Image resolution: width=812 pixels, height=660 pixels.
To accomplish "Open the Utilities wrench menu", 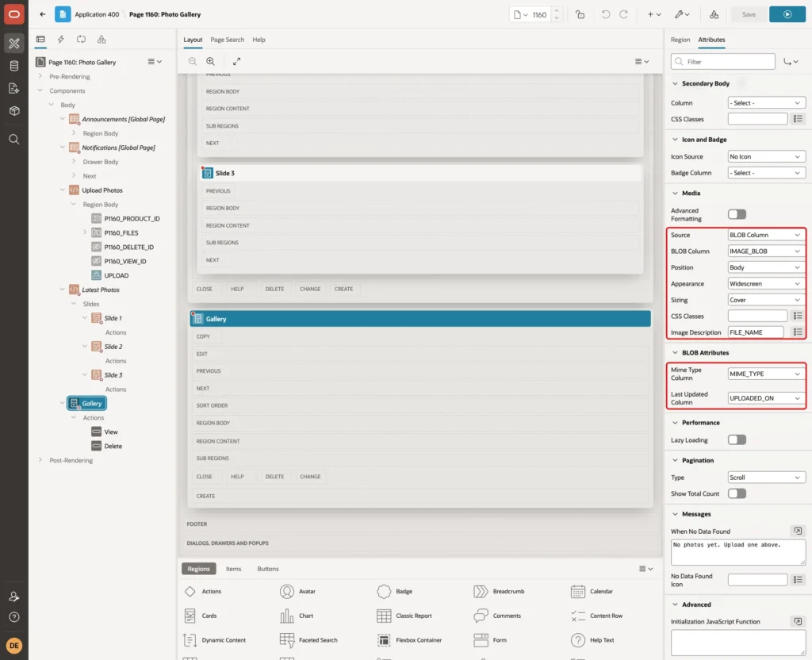I will pyautogui.click(x=681, y=14).
